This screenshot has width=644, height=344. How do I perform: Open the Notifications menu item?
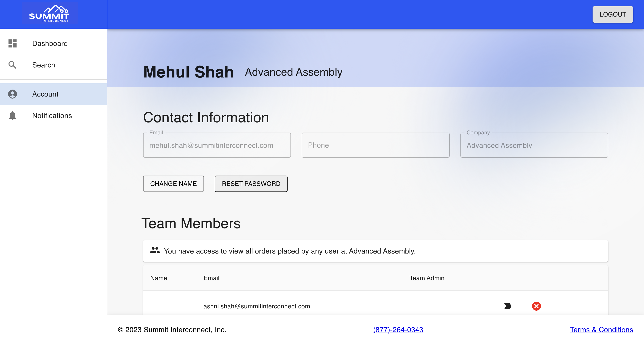tap(53, 115)
